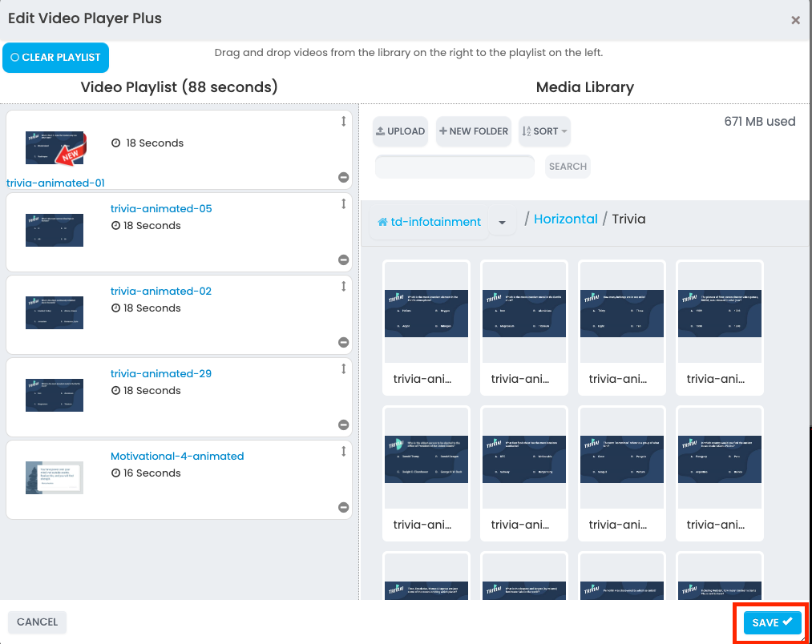Save the playlist changes
This screenshot has height=644, width=812.
772,623
